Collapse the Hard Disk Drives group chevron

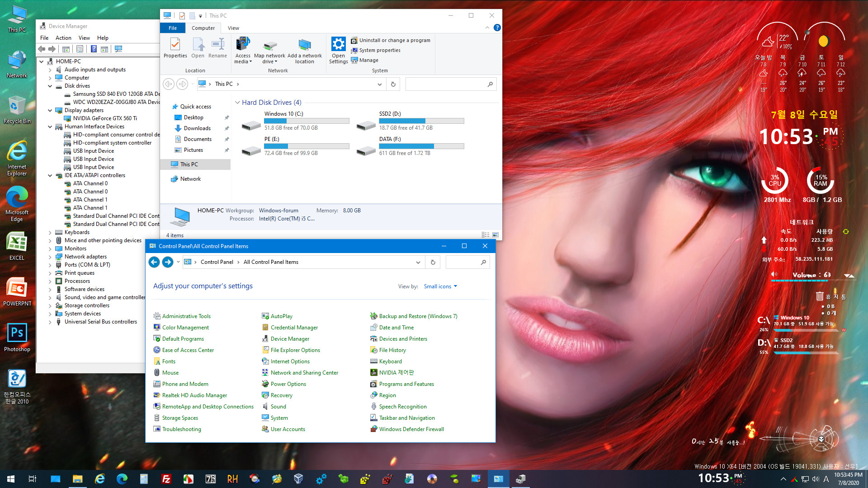[x=237, y=103]
